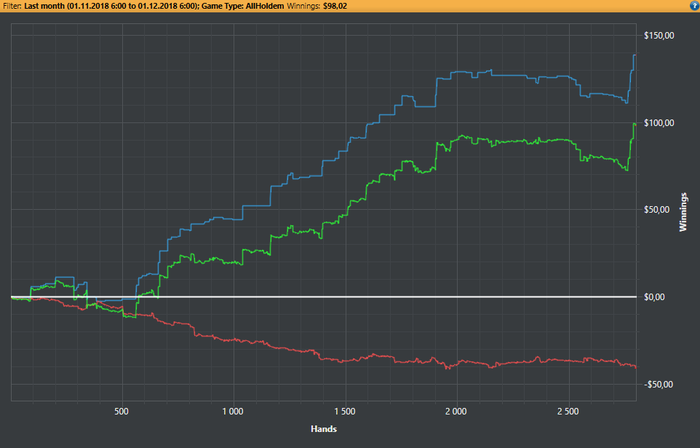The width and height of the screenshot is (700, 448).
Task: Select the '-$50,00' axis label
Action: (657, 384)
